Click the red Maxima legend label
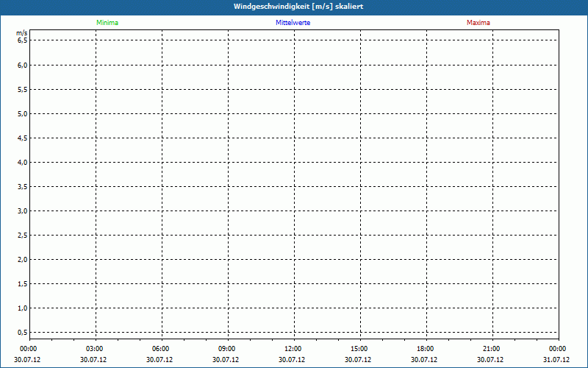This screenshot has height=368, width=588. (x=478, y=23)
